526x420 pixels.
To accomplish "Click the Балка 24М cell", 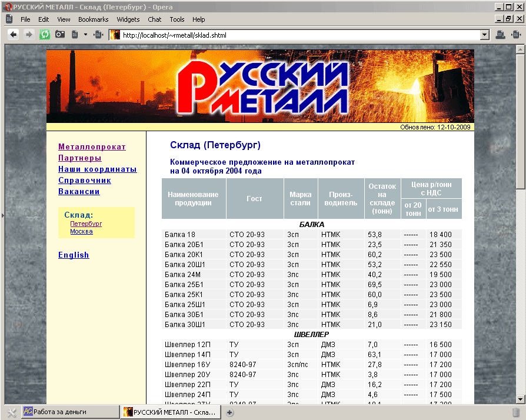I will click(194, 274).
